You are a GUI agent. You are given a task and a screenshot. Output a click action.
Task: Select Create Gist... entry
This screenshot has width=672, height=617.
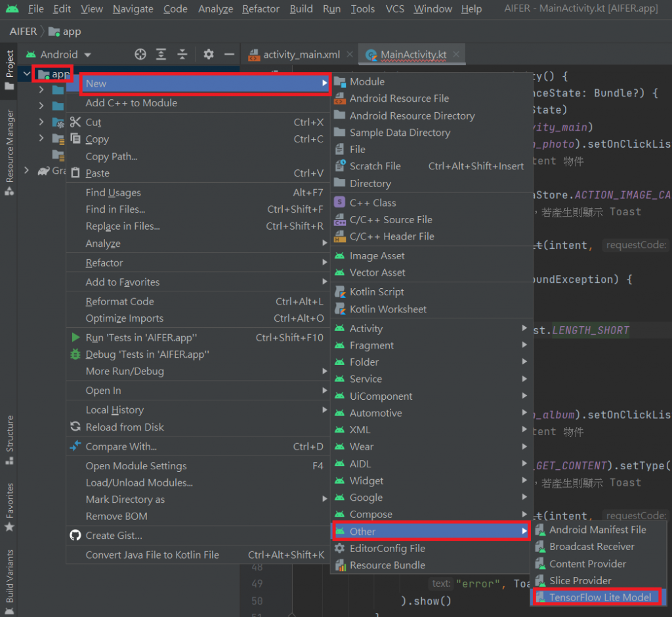[198, 536]
